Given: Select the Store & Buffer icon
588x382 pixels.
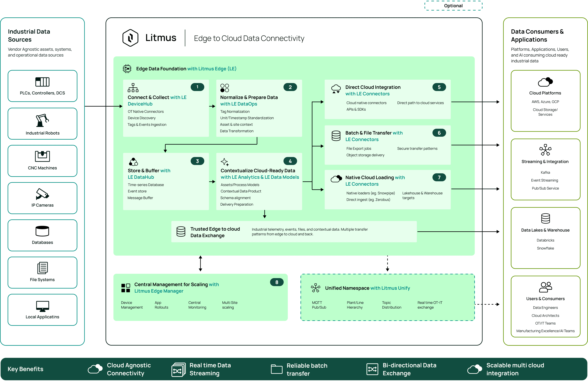Looking at the screenshot, I should pyautogui.click(x=133, y=162).
